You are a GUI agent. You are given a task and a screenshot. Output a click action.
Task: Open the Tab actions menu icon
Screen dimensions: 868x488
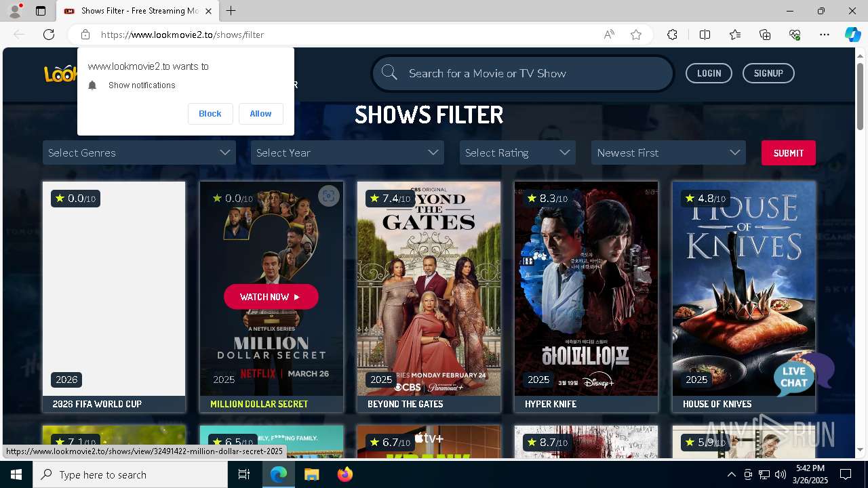point(41,11)
